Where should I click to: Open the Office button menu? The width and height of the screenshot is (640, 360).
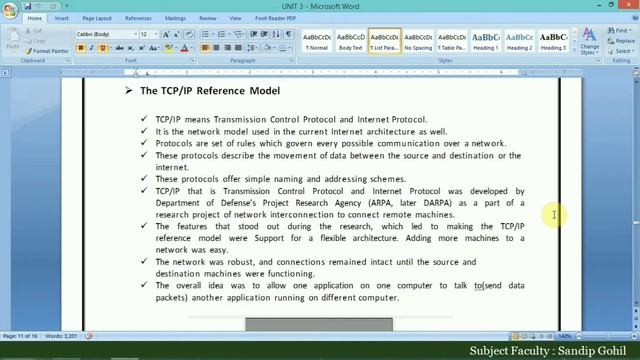(9, 10)
